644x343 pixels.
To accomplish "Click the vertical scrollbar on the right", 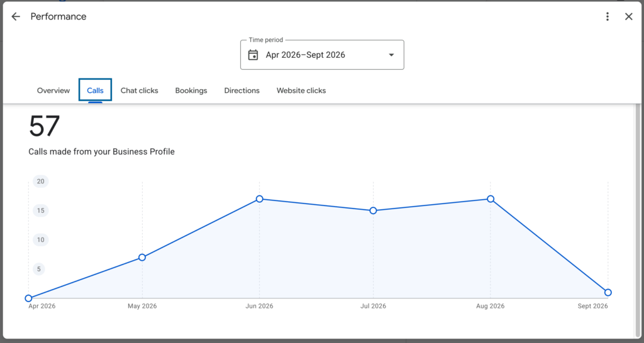I will click(638, 220).
